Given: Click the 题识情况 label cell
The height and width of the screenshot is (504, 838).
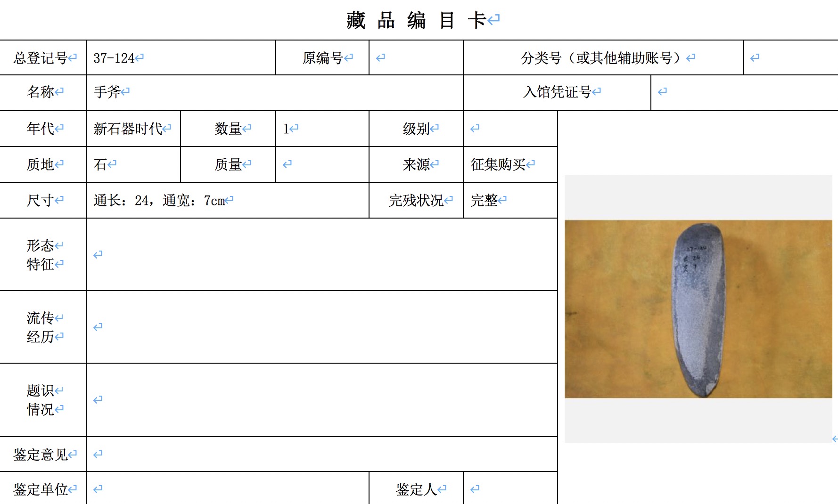Looking at the screenshot, I should tap(43, 400).
